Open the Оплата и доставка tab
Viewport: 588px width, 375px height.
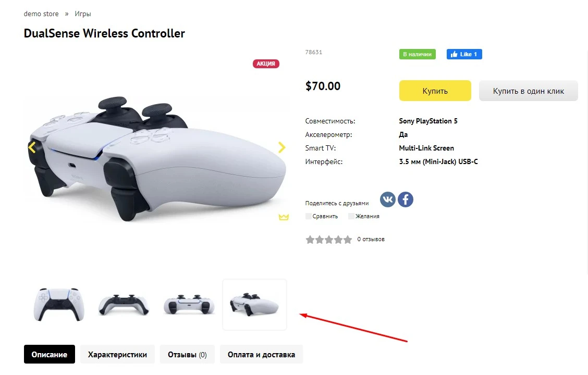(261, 354)
